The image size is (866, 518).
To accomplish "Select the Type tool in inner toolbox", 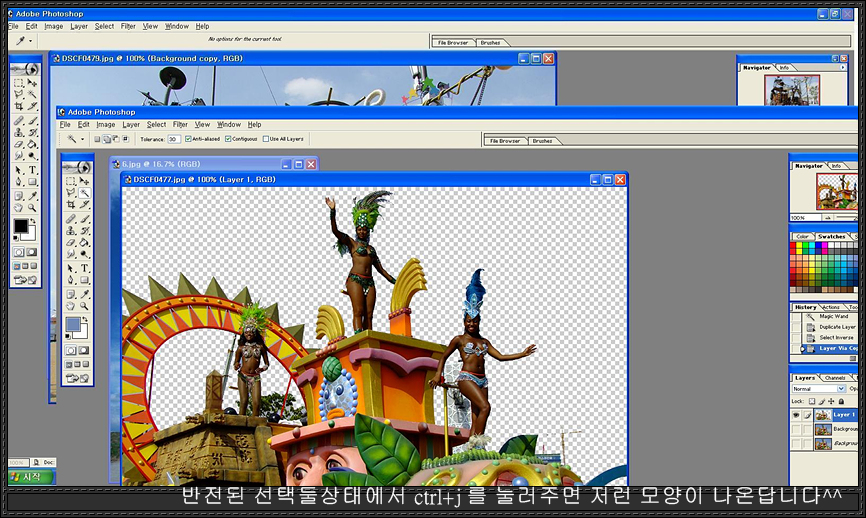I will coord(85,268).
